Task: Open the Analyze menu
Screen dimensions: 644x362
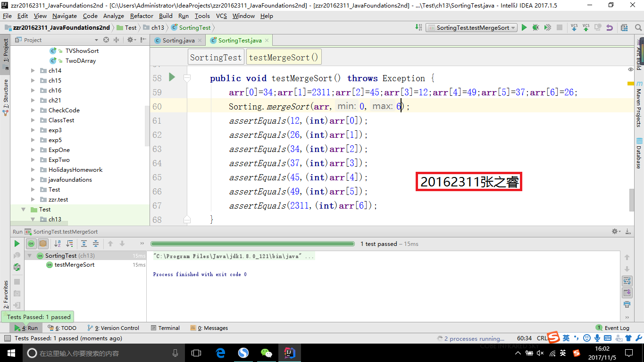Action: click(x=113, y=16)
